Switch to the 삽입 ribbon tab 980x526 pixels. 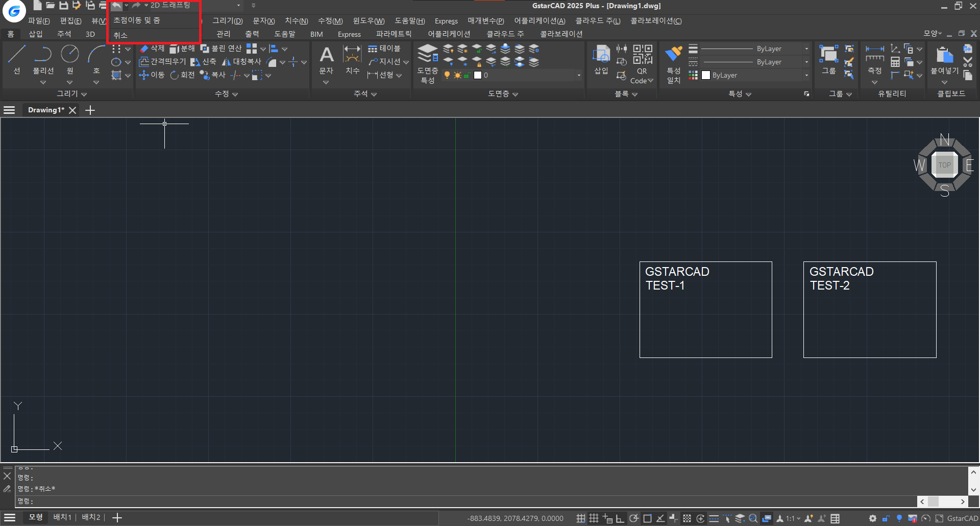(x=36, y=34)
